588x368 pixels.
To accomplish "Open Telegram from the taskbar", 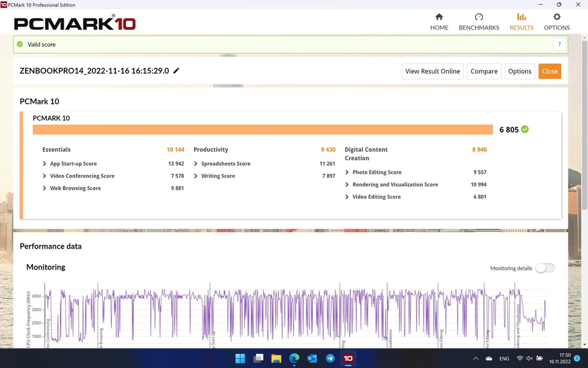I will coord(330,358).
